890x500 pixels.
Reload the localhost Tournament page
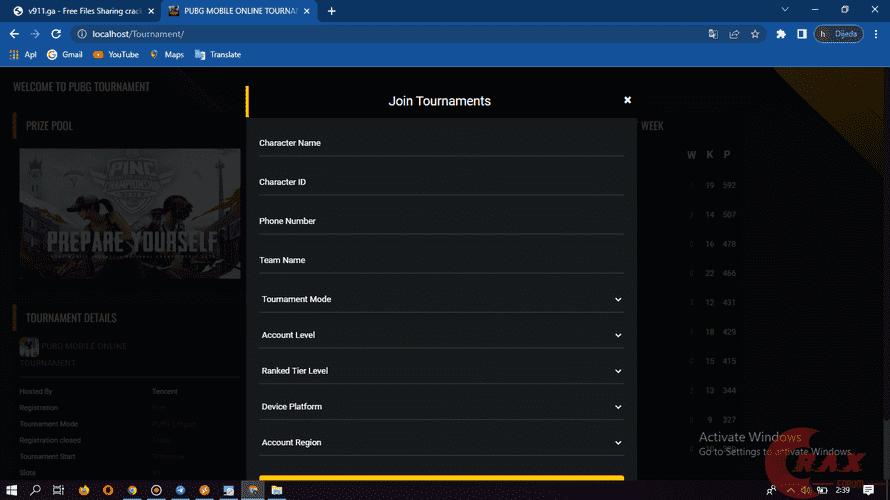coord(56,34)
